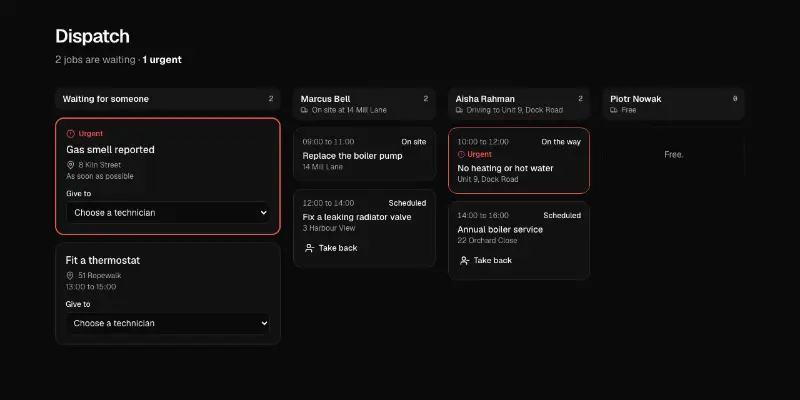800x400 pixels.
Task: Click the 1 urgent summary text
Action: 162,60
